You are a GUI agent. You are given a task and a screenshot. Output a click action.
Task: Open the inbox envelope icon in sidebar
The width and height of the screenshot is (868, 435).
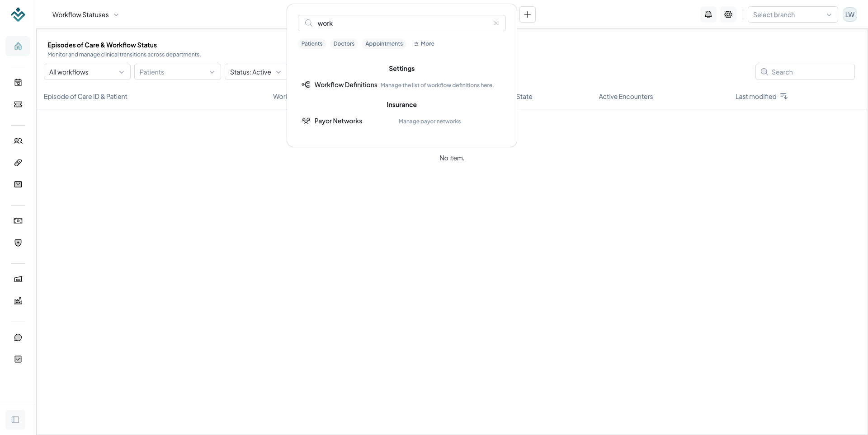click(18, 184)
